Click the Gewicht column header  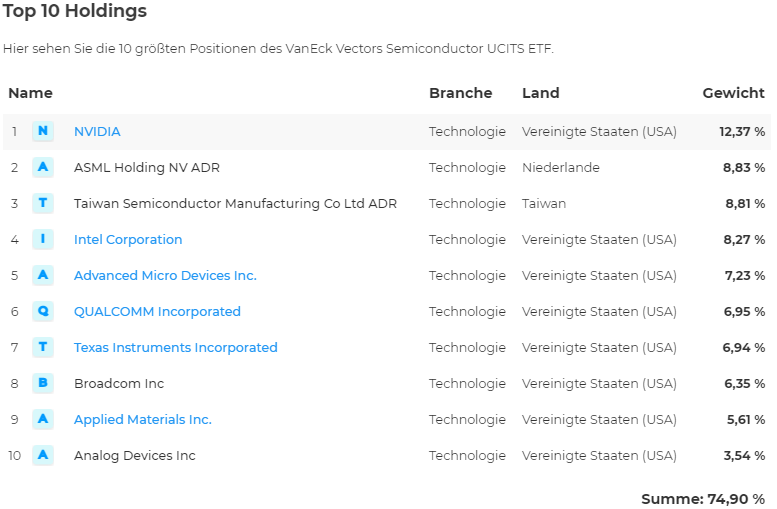[733, 93]
